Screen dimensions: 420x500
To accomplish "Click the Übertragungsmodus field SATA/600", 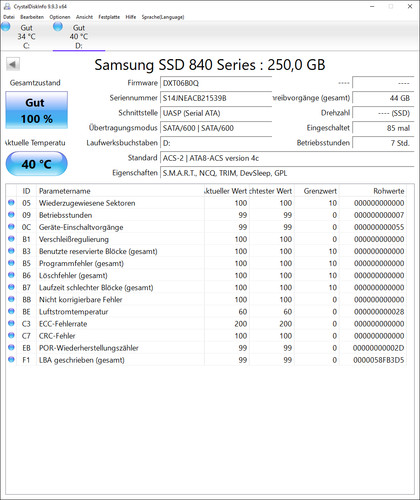I will (x=216, y=128).
